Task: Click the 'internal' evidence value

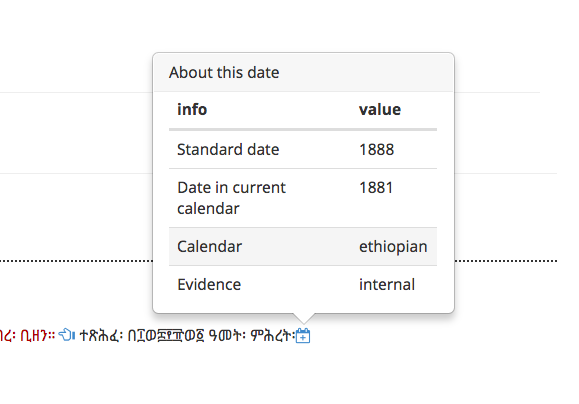Action: click(x=387, y=285)
